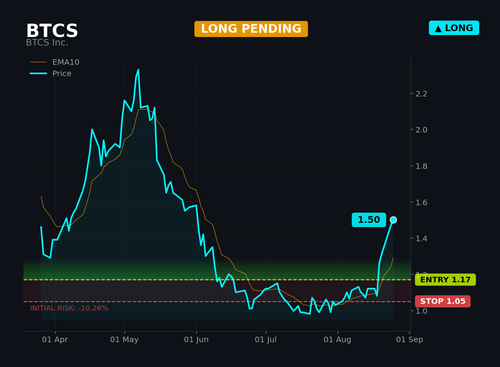Click the 1.4 price axis value
The height and width of the screenshot is (367, 500).
[x=421, y=238]
